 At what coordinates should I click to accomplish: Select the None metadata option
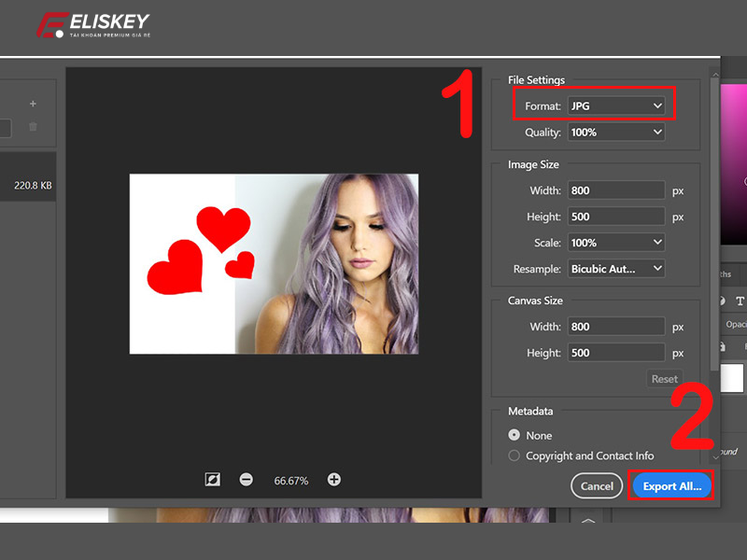(515, 435)
